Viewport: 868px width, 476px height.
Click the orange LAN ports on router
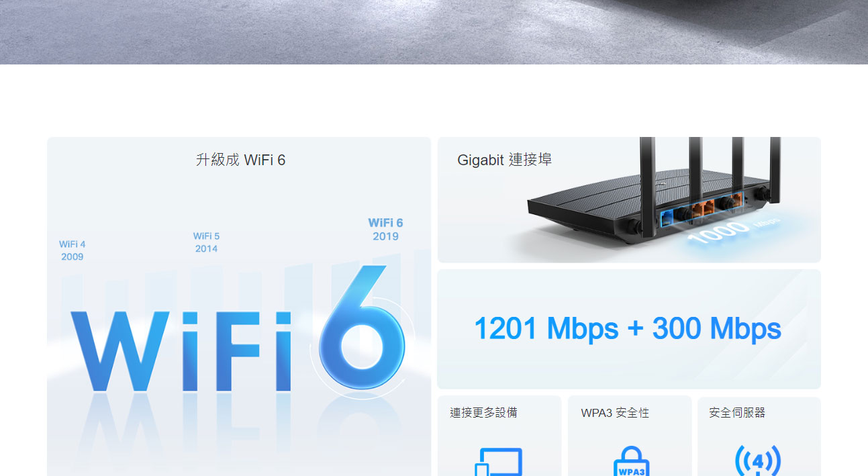(715, 205)
